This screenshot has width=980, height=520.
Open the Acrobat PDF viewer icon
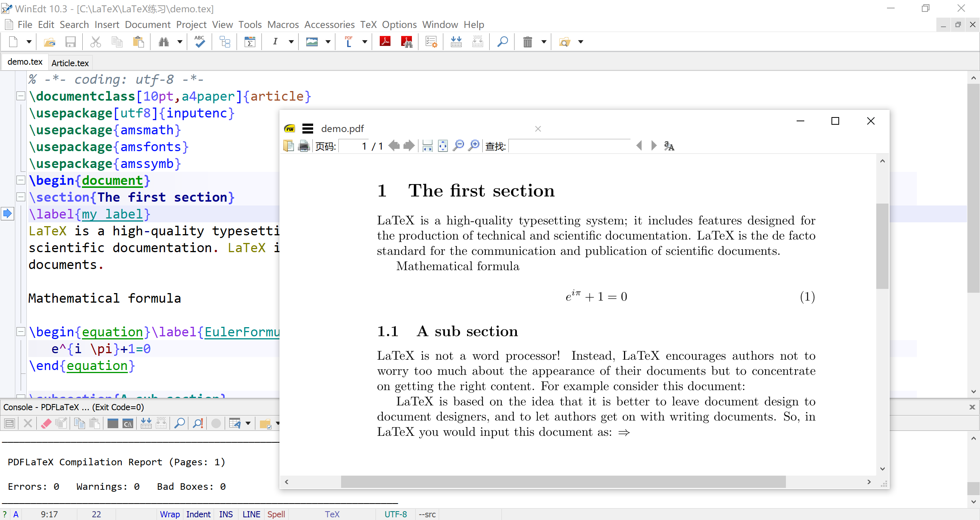(x=385, y=42)
